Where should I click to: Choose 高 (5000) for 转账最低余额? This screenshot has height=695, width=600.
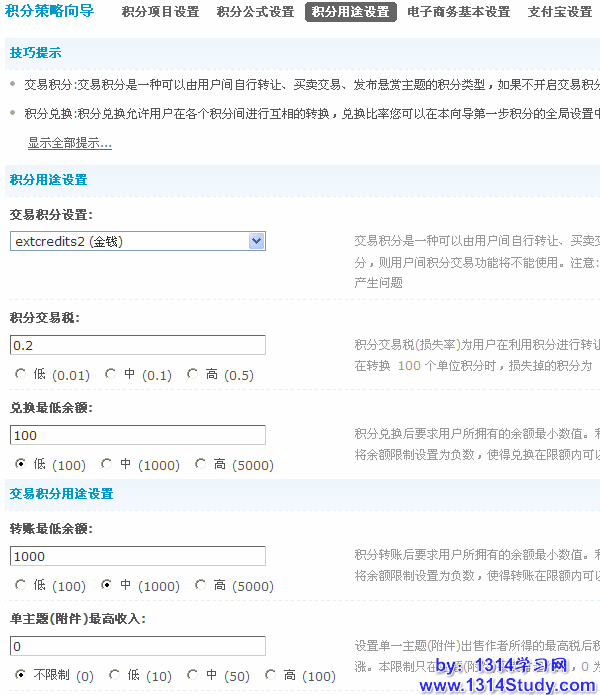tap(201, 585)
